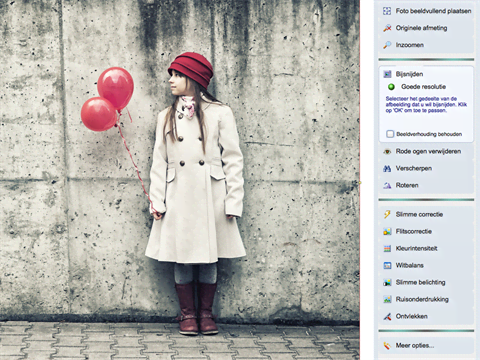Select Foto beeldvullend plaatsen label

pyautogui.click(x=433, y=11)
